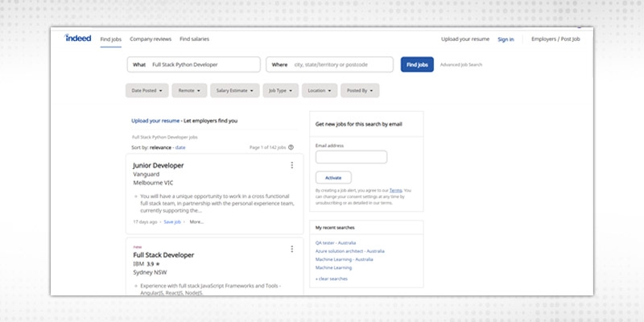Sort results by date
The image size is (644, 322).
(x=180, y=148)
